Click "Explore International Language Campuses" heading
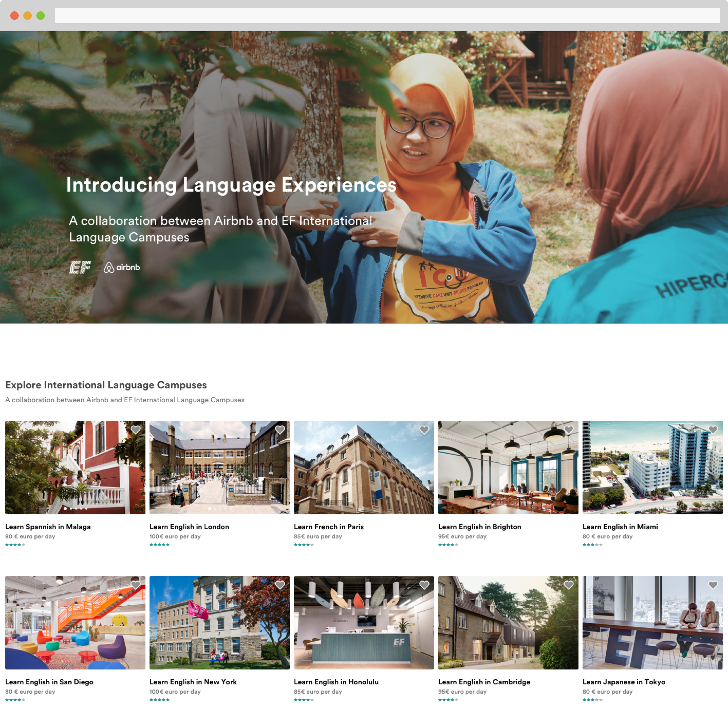 click(106, 385)
